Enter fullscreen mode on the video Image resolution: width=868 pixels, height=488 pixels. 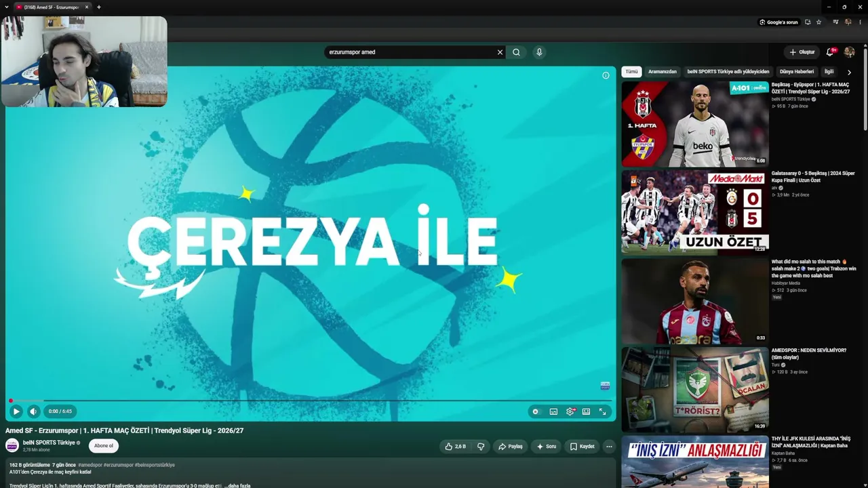pyautogui.click(x=602, y=411)
